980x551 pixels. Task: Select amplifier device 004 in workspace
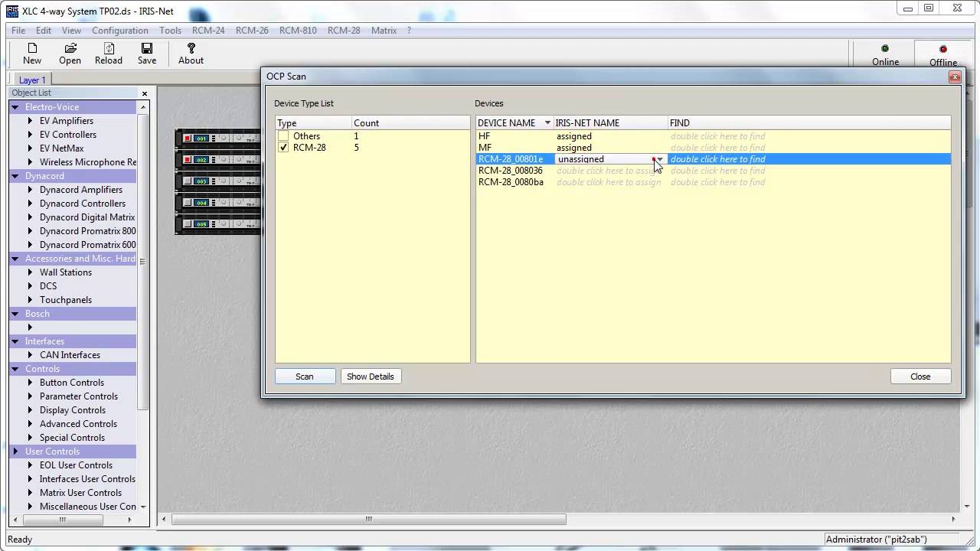click(218, 203)
